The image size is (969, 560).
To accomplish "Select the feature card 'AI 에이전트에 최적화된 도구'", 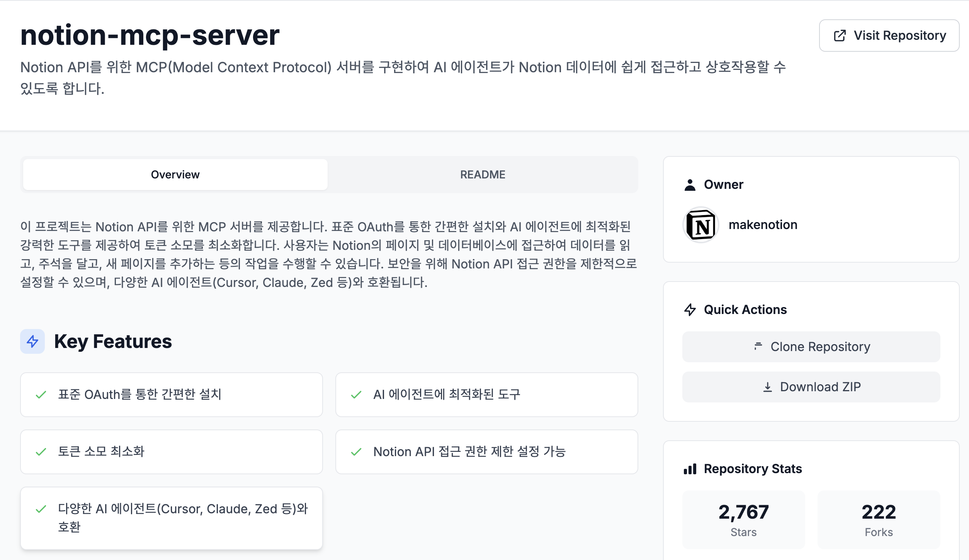I will click(x=487, y=395).
